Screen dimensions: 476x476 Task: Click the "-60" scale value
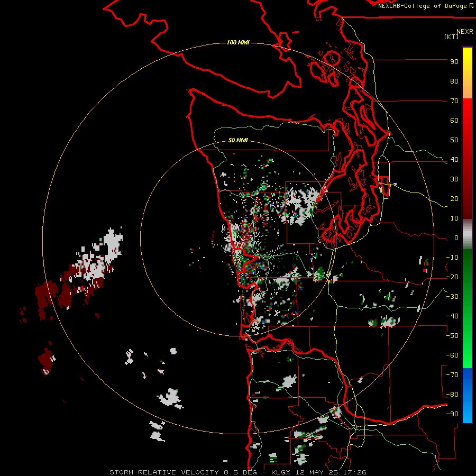[x=452, y=355]
